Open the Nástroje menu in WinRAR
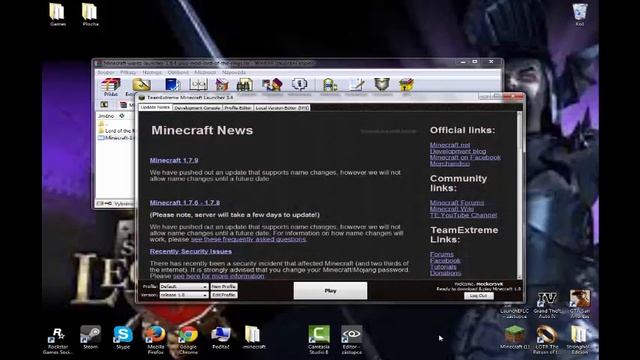Screen dimensions: 640x360 tap(152, 72)
